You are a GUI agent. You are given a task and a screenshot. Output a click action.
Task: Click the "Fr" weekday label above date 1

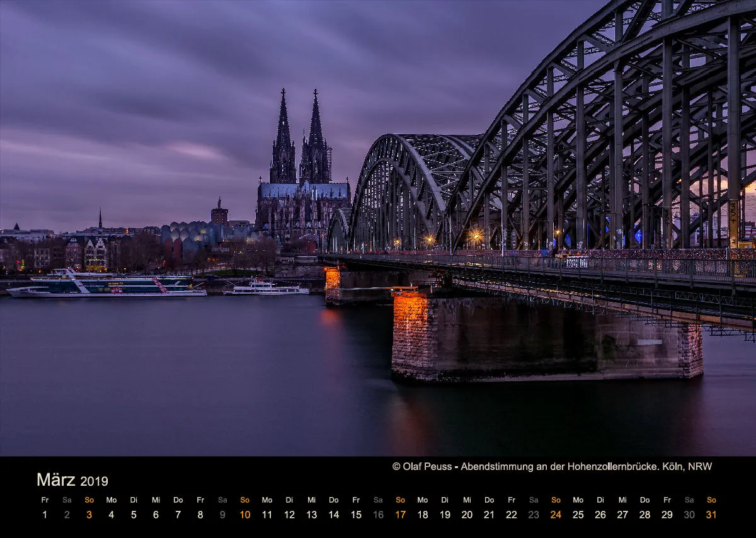(45, 500)
